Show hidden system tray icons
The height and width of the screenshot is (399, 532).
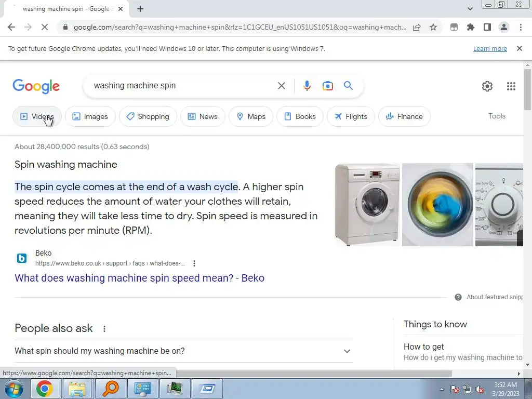[x=442, y=389]
